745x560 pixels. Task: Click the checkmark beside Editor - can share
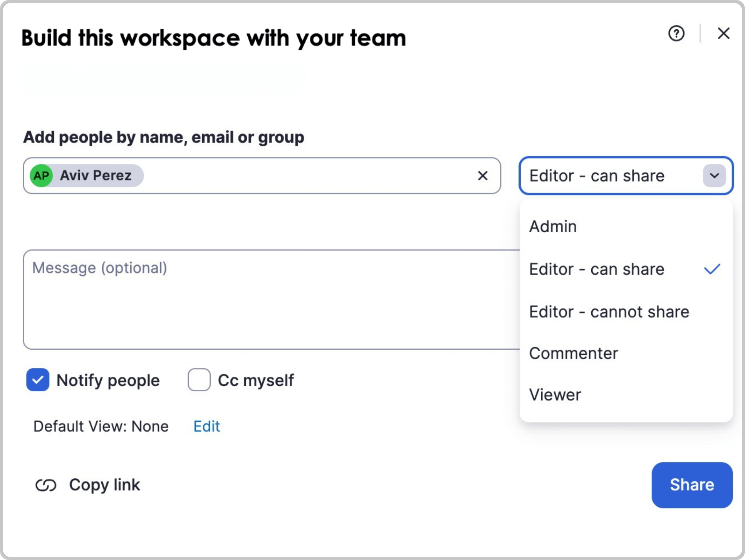[x=712, y=269]
